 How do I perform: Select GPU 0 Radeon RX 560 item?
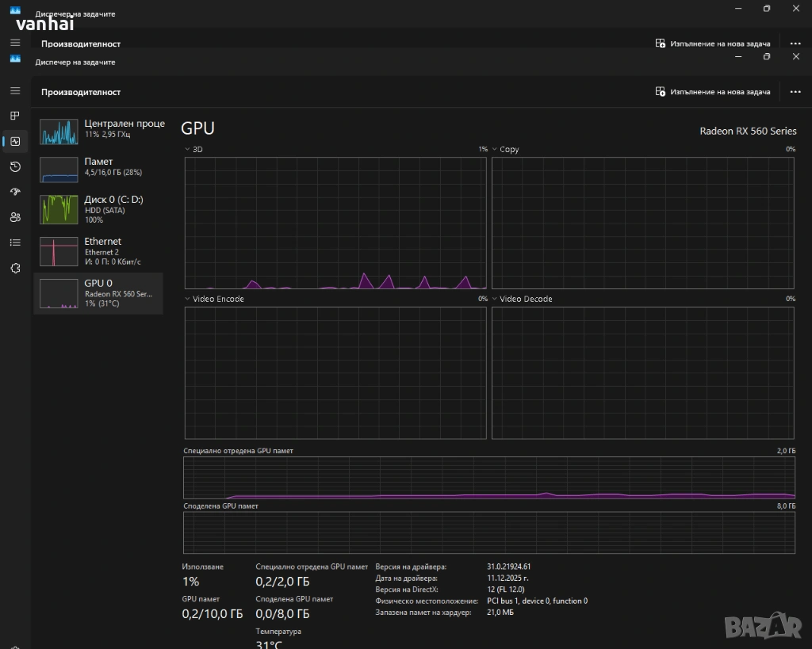(99, 292)
